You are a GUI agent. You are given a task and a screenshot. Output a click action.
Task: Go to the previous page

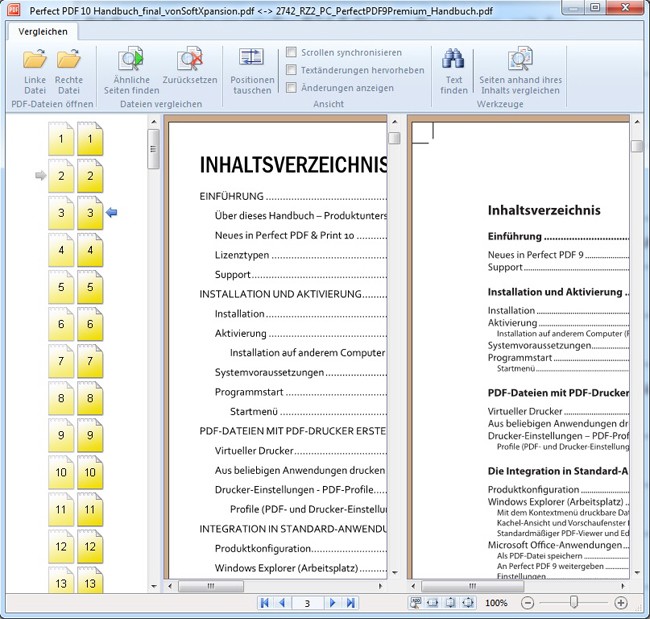pyautogui.click(x=282, y=602)
